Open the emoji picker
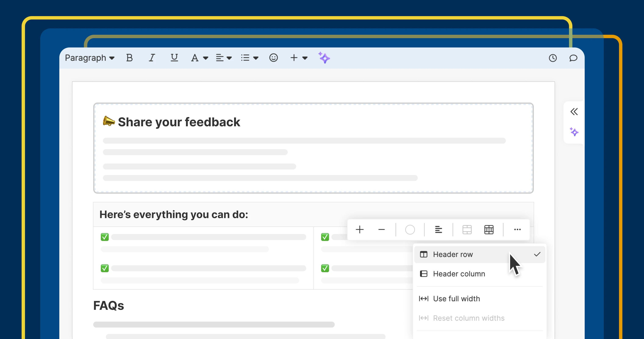This screenshot has width=644, height=339. 273,58
